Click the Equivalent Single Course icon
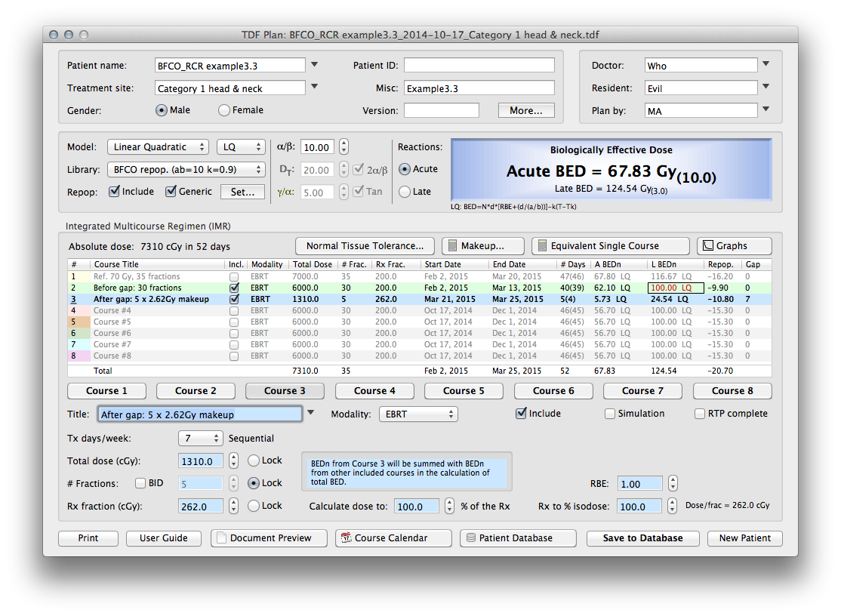841x616 pixels. 541,246
